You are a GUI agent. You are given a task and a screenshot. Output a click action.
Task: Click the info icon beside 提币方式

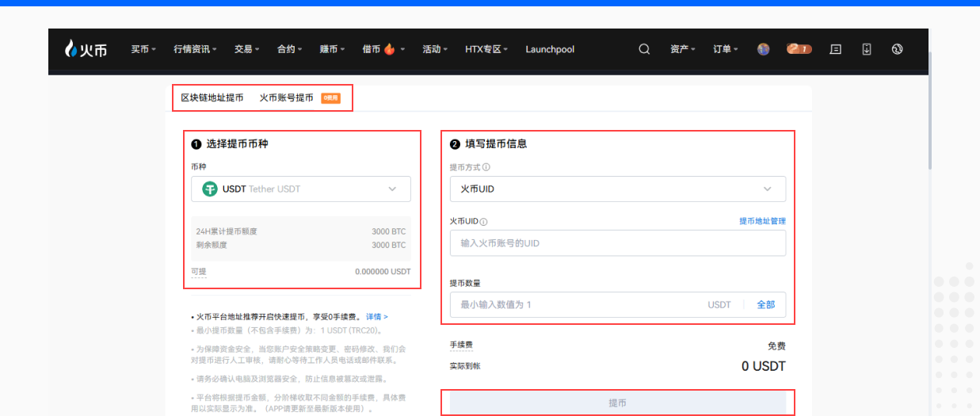(x=486, y=167)
